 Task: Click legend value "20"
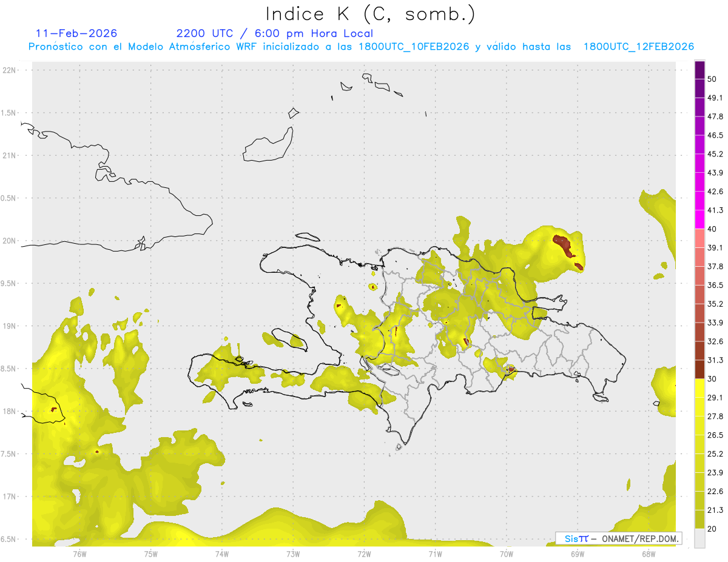[712, 529]
